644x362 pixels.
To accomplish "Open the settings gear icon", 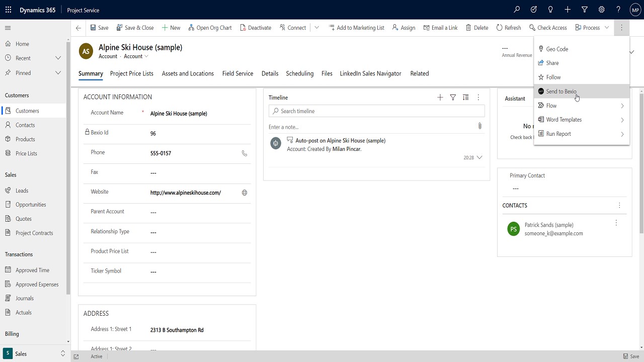I will click(x=601, y=10).
